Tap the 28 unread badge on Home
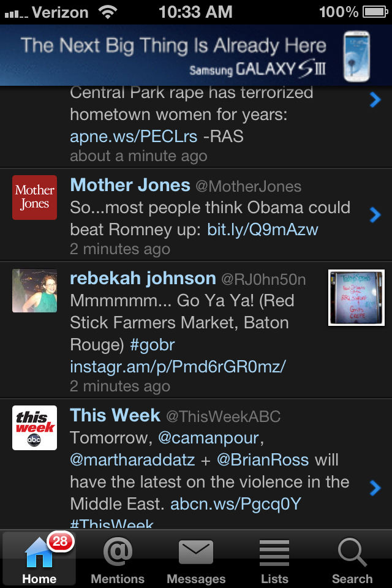Viewport: 392px width, 588px height. [x=59, y=541]
